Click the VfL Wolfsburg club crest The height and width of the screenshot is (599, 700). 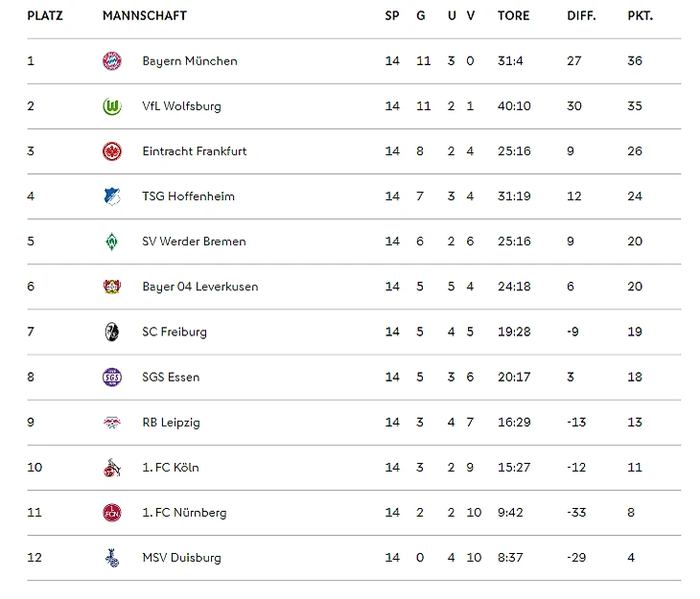click(x=112, y=106)
